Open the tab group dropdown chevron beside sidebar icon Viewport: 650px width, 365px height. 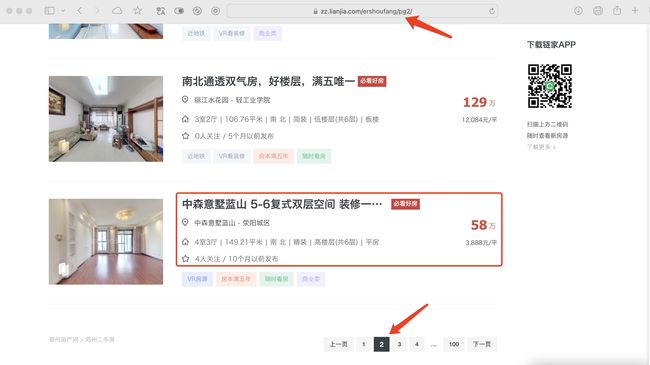pyautogui.click(x=63, y=11)
